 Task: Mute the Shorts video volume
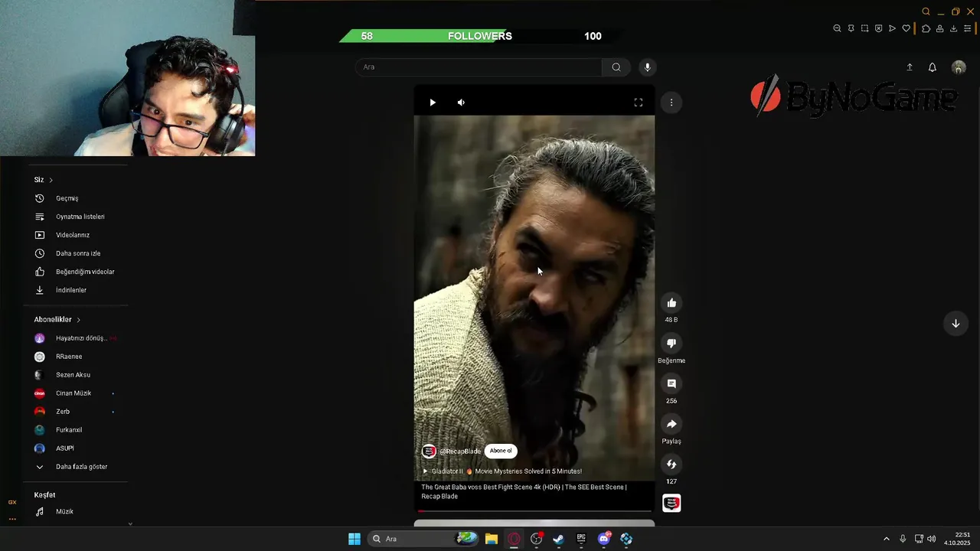click(x=461, y=103)
